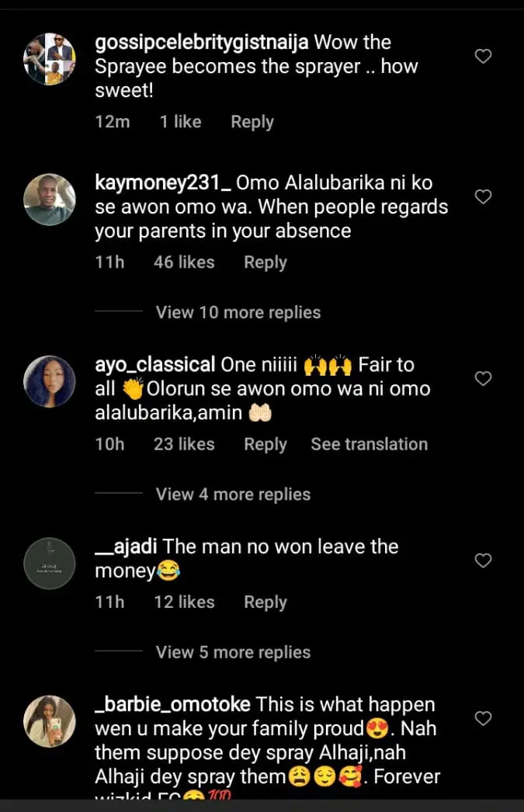Like gossipcelebritygistnaija's comment with the heart
Viewport: 524px width, 812px height.
point(483,56)
